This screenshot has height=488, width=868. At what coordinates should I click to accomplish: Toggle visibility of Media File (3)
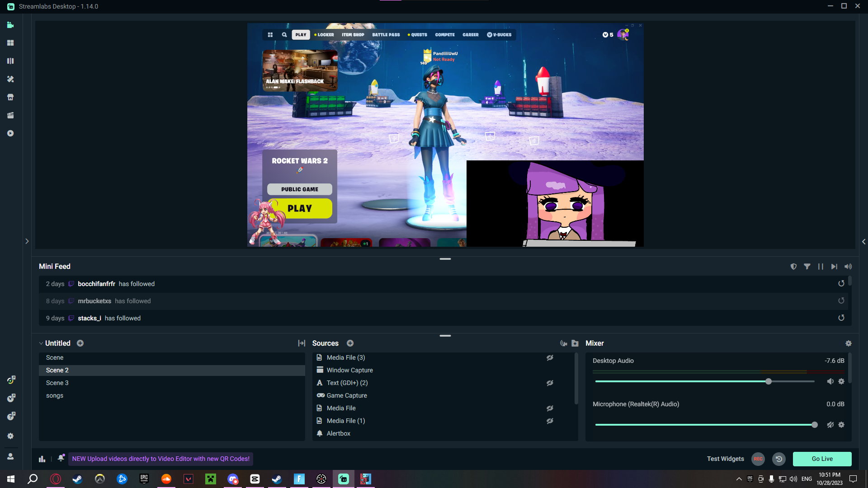pos(550,357)
